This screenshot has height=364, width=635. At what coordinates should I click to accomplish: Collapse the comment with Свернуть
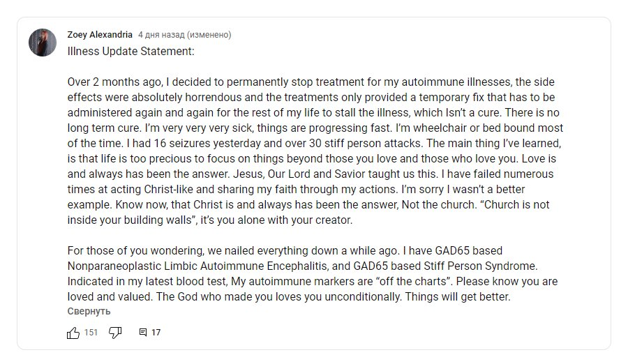tap(89, 312)
